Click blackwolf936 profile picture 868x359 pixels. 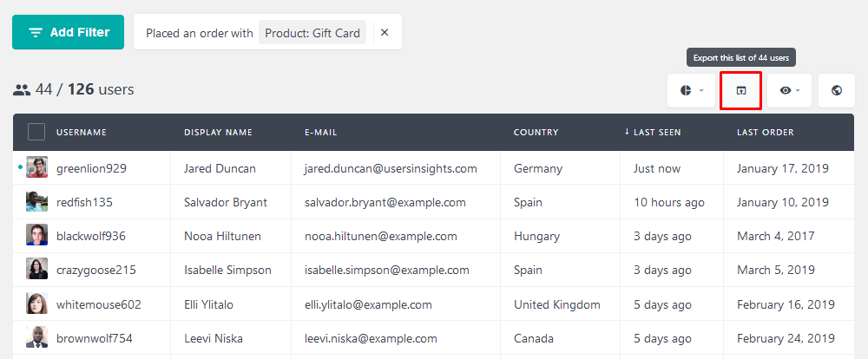[x=36, y=236]
